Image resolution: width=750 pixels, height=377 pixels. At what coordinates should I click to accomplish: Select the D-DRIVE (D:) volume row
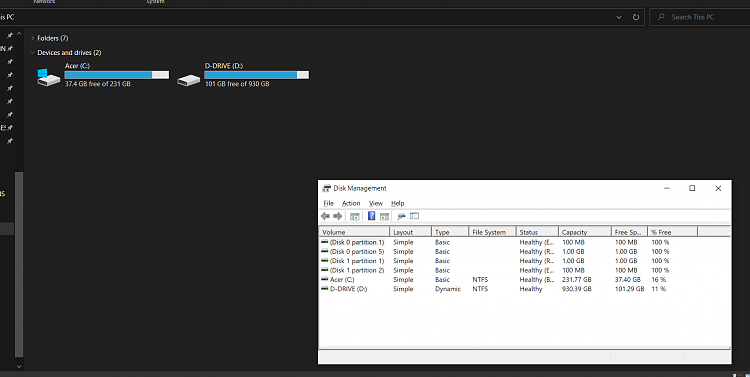524,289
